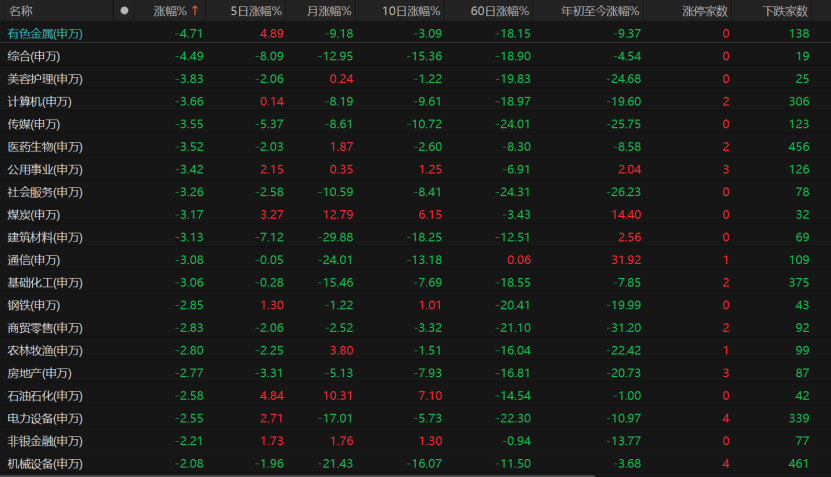The image size is (831, 477).
Task: Click the 名称 column header
Action: [21, 11]
